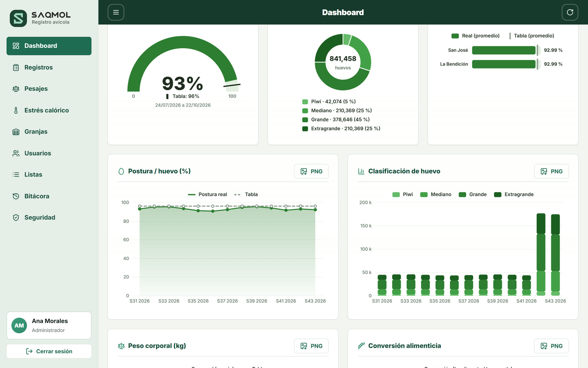The width and height of the screenshot is (588, 368).
Task: Click the Pesajes scale icon
Action: tap(16, 89)
